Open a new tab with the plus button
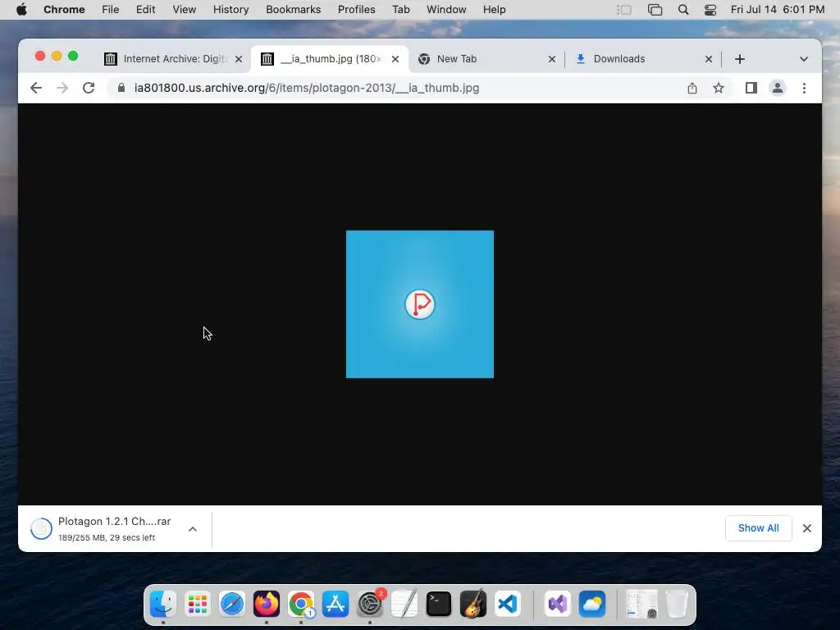The image size is (840, 630). coord(740,59)
